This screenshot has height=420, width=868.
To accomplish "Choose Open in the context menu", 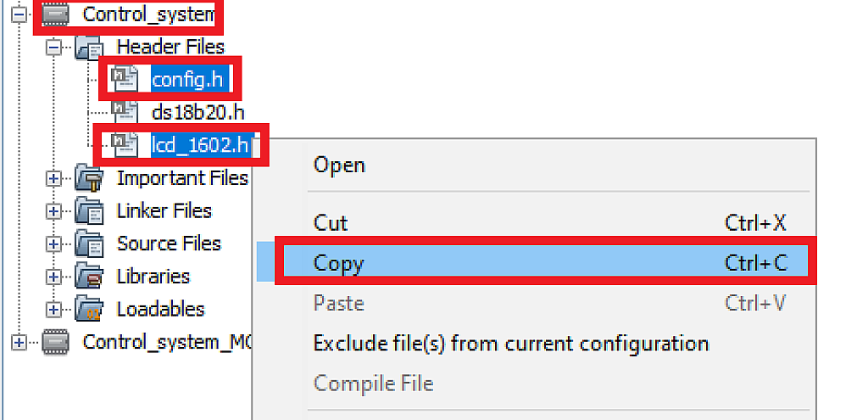I will point(339,165).
